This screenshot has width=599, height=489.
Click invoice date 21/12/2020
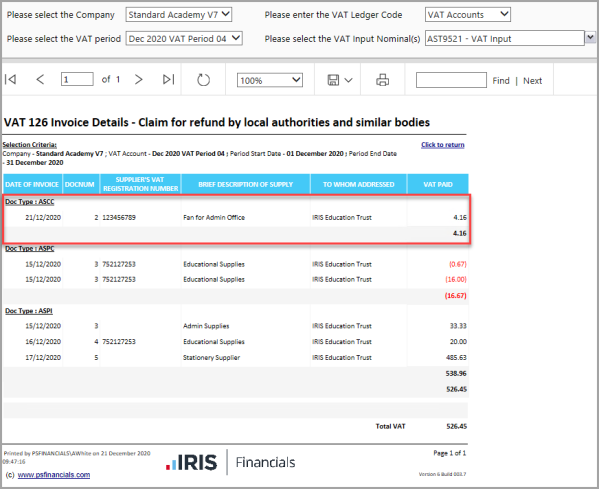pyautogui.click(x=43, y=217)
